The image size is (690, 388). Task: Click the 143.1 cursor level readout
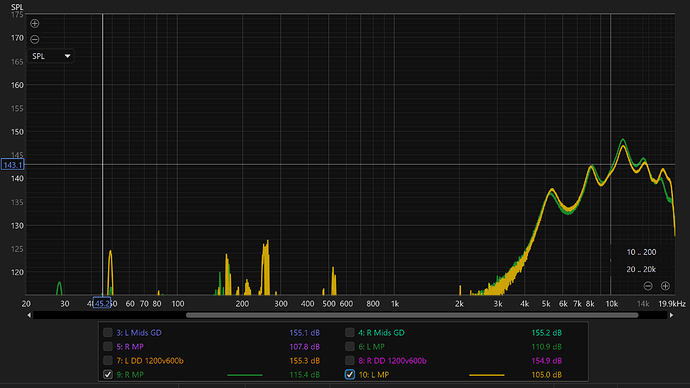[x=12, y=165]
